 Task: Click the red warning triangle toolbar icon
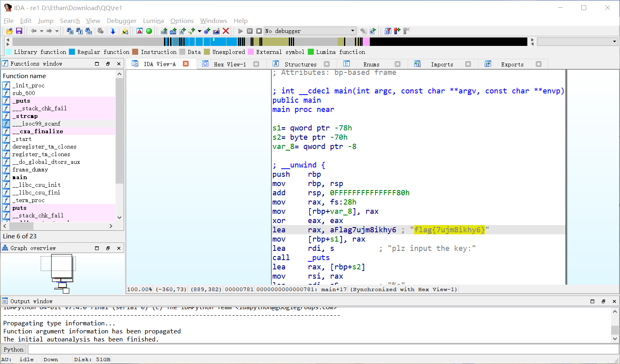coord(139,31)
